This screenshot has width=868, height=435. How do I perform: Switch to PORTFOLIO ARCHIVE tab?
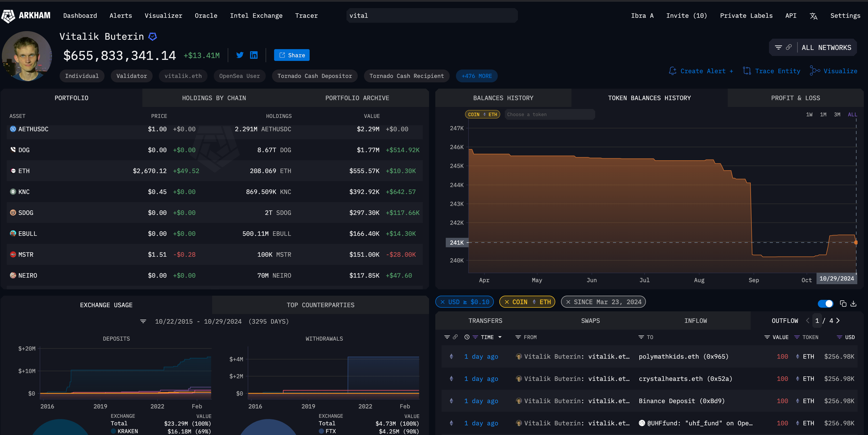click(357, 98)
